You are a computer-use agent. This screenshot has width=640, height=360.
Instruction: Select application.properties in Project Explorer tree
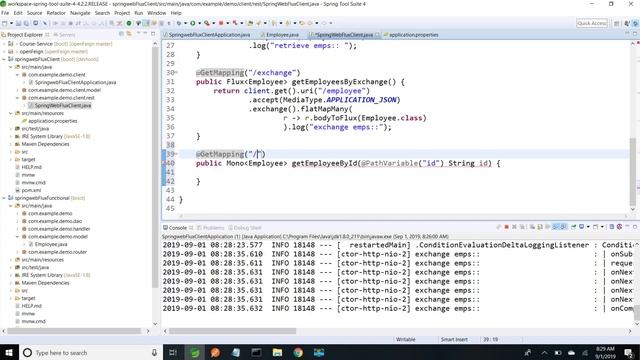(x=52, y=121)
